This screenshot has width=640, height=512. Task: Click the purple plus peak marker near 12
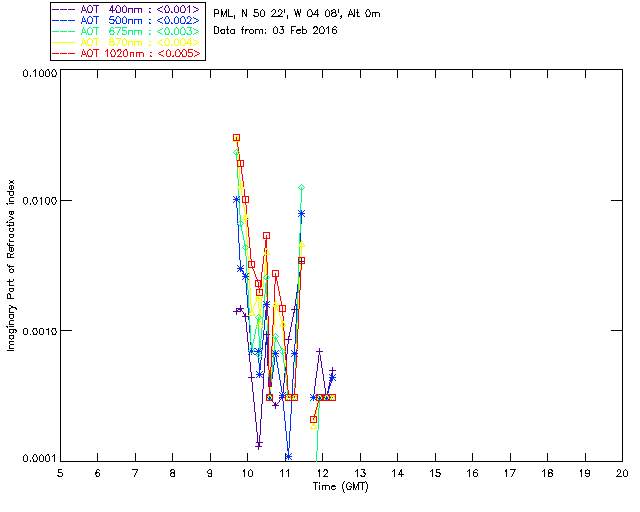[320, 352]
